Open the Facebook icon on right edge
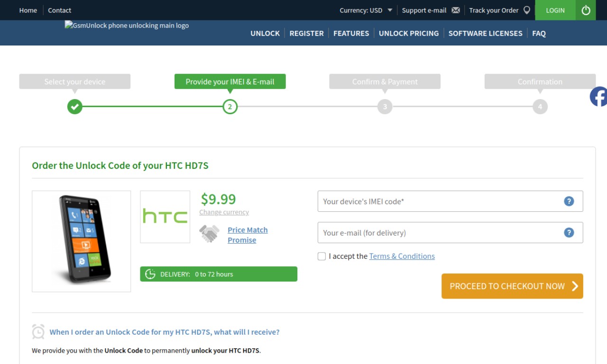This screenshot has height=364, width=607. (x=598, y=97)
